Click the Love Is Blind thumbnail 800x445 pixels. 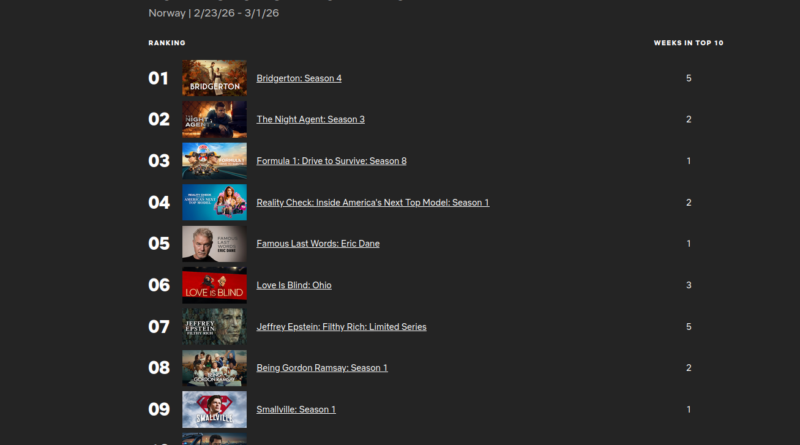point(214,285)
